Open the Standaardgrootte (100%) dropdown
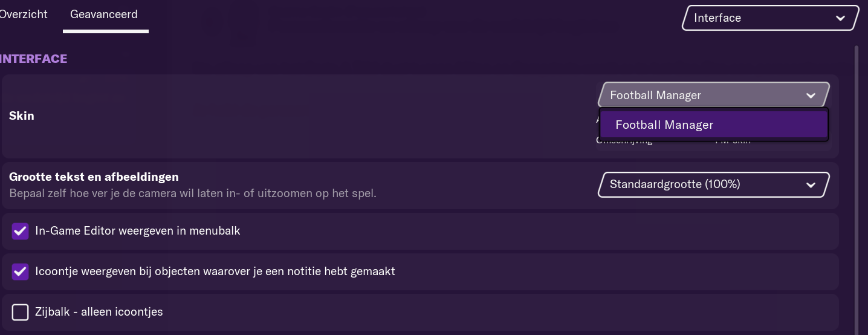 [713, 184]
